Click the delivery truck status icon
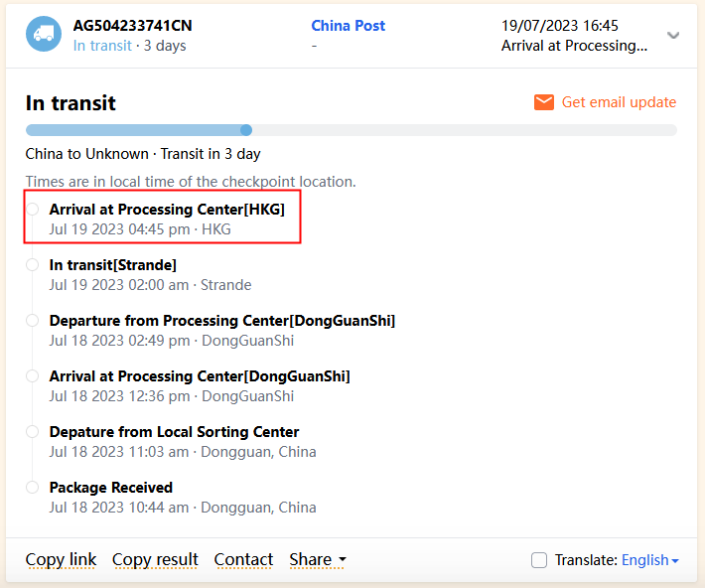The width and height of the screenshot is (705, 588). pos(43,35)
